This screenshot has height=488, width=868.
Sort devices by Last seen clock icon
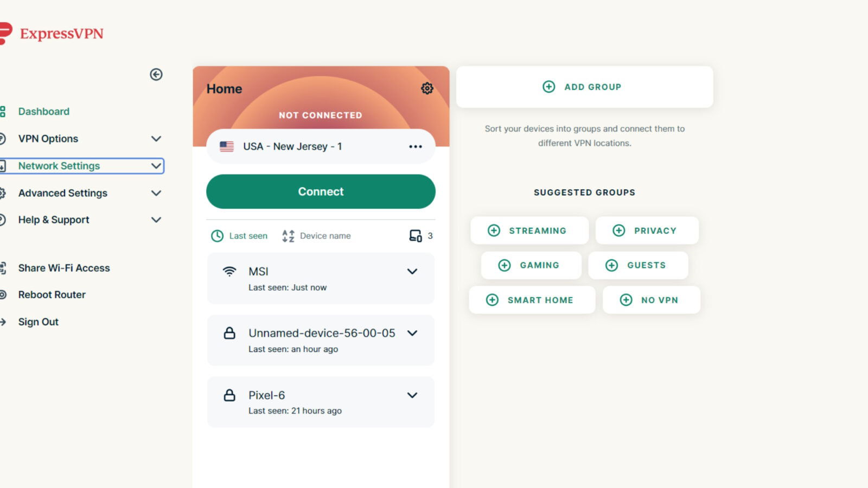point(217,236)
